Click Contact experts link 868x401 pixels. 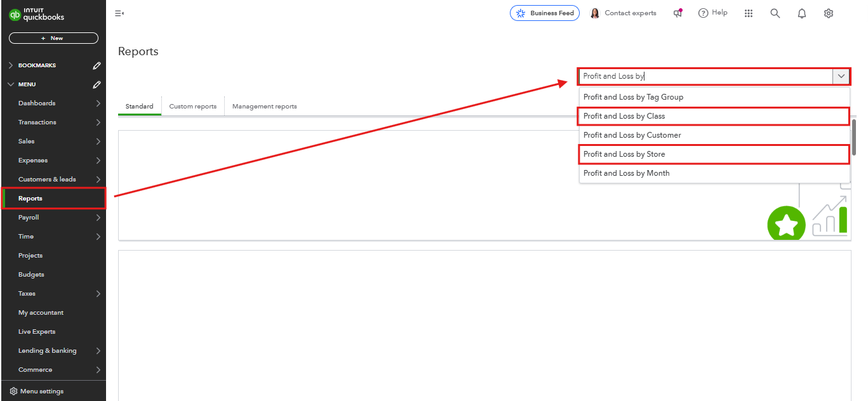click(x=631, y=13)
